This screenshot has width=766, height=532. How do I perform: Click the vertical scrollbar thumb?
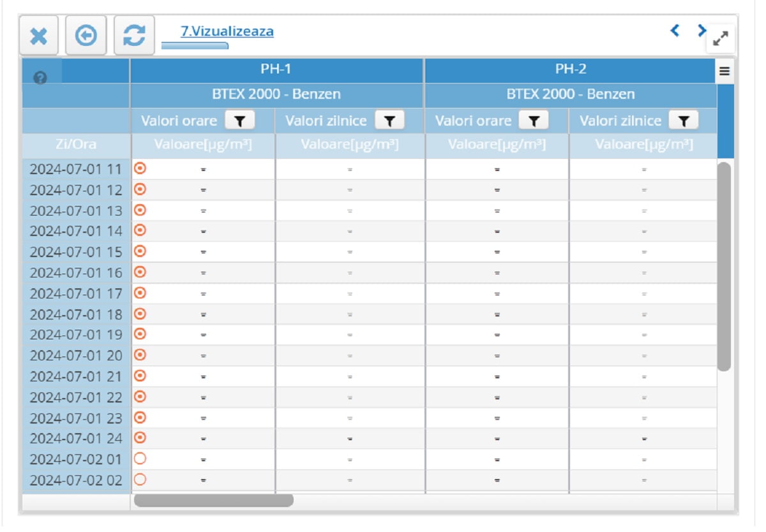tap(724, 267)
